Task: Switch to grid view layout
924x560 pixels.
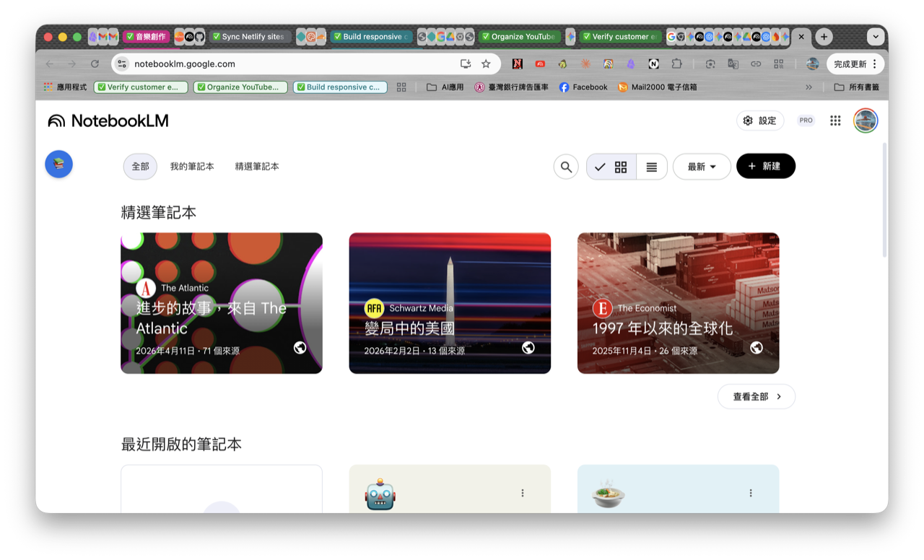Action: tap(611, 167)
